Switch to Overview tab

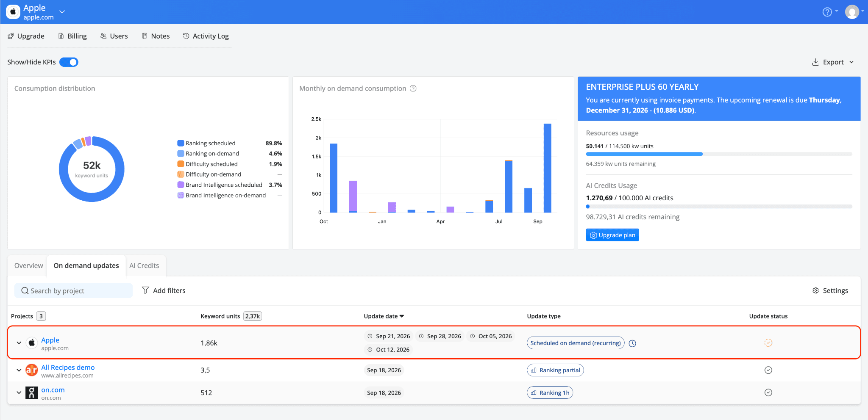[x=28, y=265]
